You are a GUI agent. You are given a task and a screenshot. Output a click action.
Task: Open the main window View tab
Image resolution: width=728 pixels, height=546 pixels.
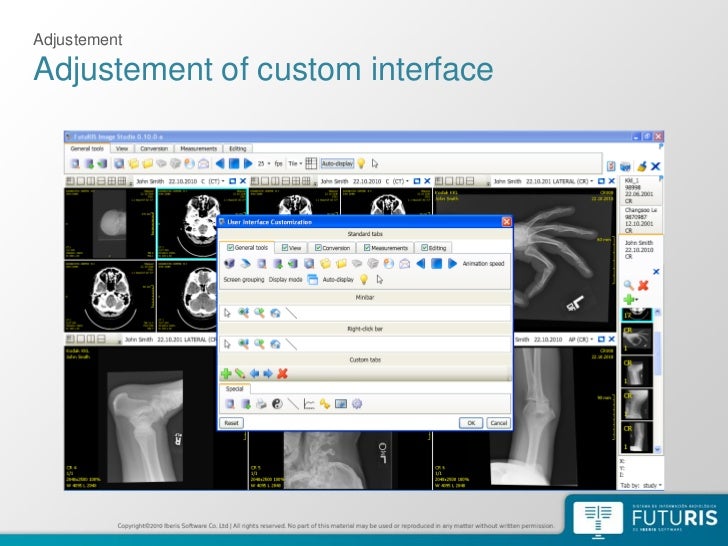point(122,149)
